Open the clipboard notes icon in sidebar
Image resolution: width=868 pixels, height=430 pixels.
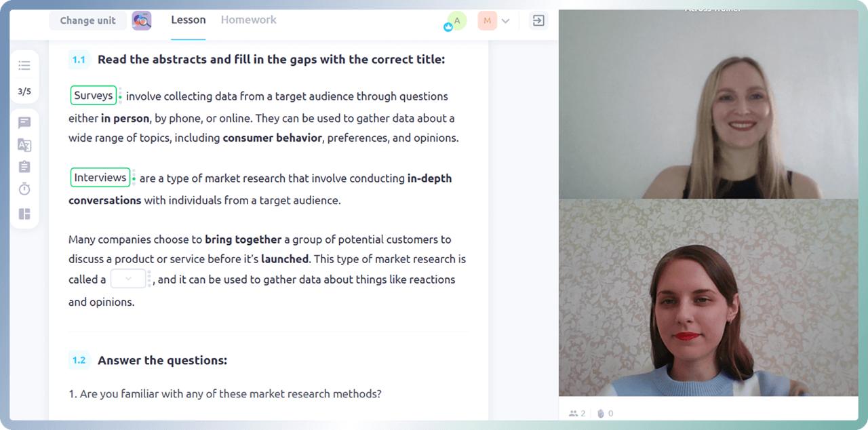24,167
